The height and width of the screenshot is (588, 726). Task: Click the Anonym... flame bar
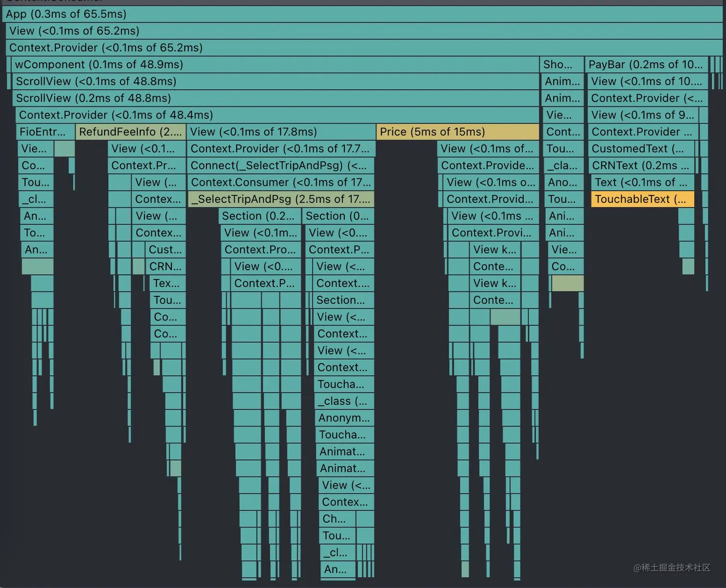(344, 417)
